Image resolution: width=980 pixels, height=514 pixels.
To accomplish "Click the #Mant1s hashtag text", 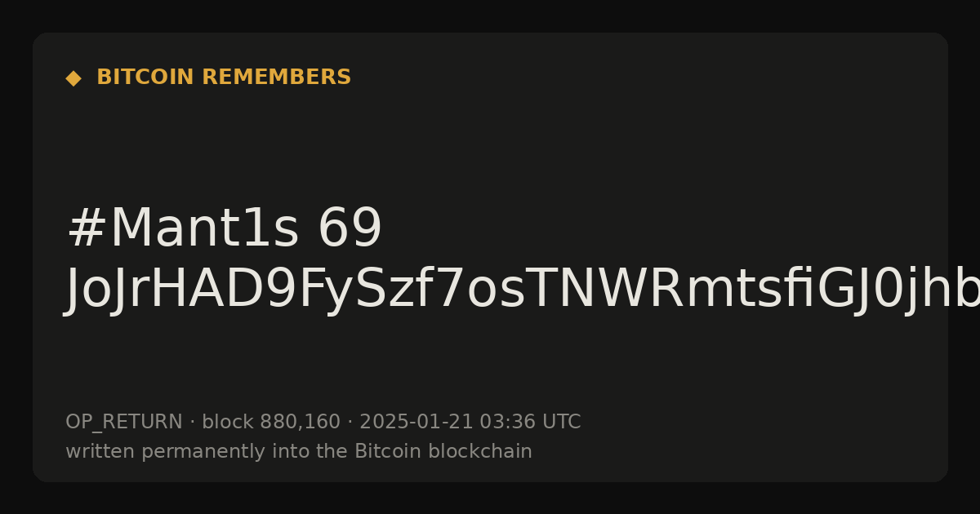I will coord(183,229).
